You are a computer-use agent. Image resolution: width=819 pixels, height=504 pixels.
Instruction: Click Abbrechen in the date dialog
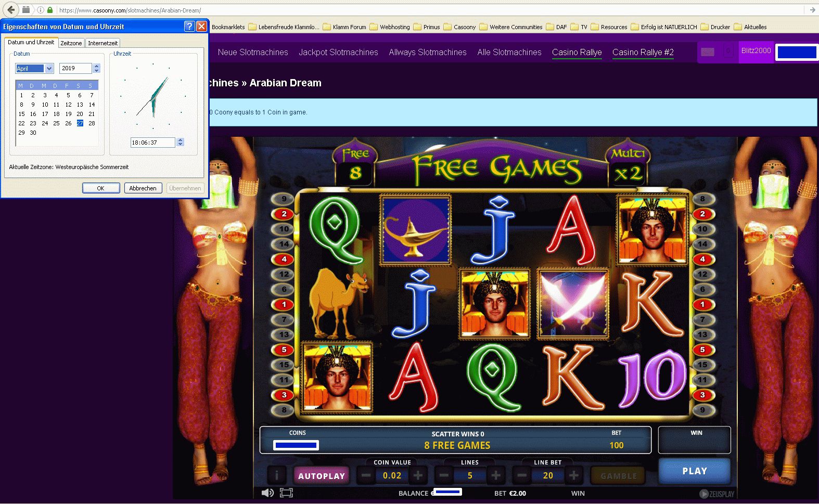pyautogui.click(x=143, y=188)
